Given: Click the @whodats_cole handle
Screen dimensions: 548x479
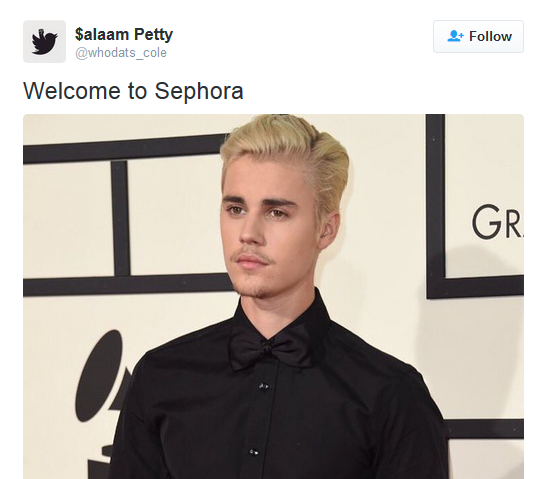Looking at the screenshot, I should pyautogui.click(x=121, y=53).
